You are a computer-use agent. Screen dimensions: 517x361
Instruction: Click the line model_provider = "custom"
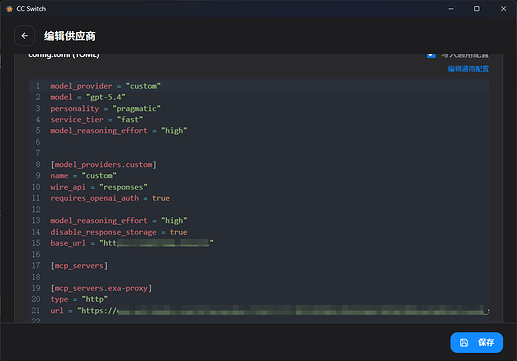(x=105, y=86)
